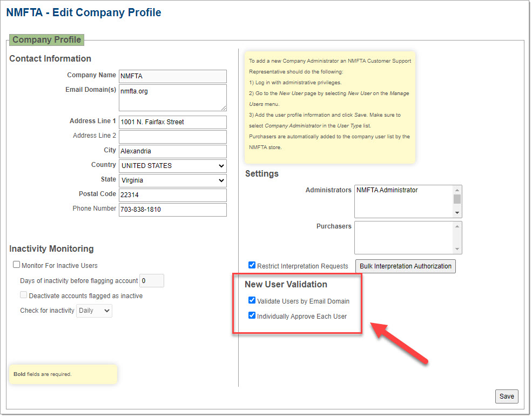Focus the Address Line 1 field

[x=173, y=123]
